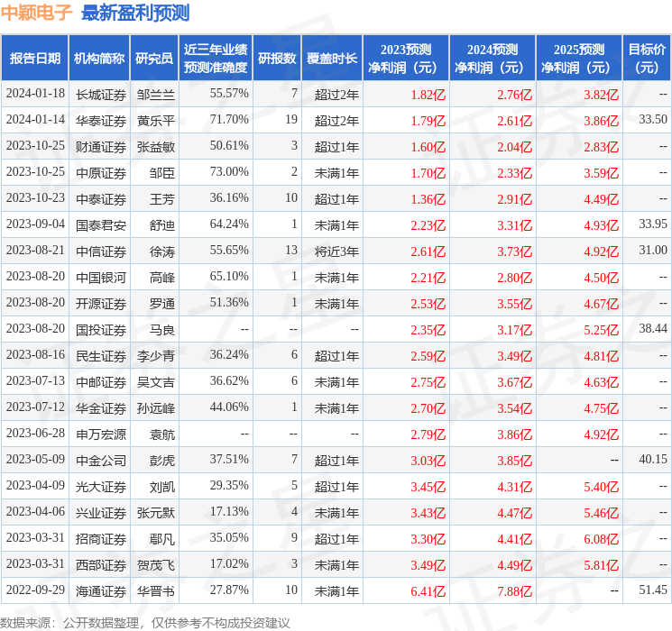Select the 中原证券 institution cell
Screen dimensions: 672x631
coord(101,173)
